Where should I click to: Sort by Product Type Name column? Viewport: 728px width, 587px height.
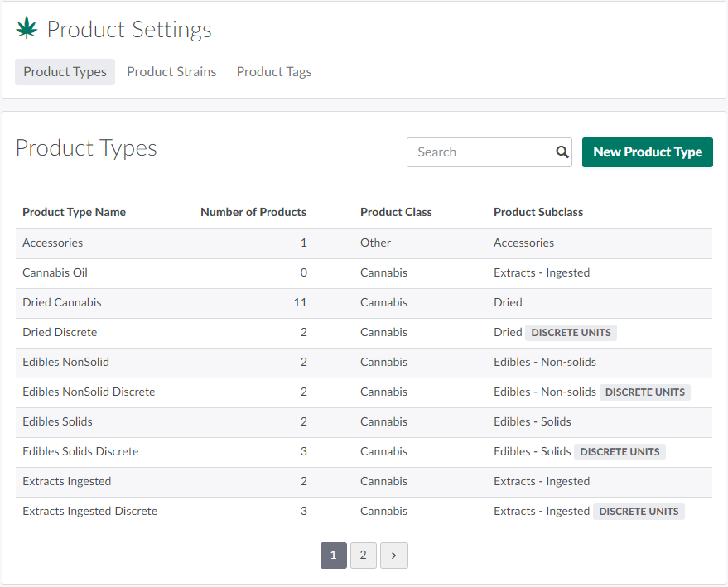pos(74,212)
